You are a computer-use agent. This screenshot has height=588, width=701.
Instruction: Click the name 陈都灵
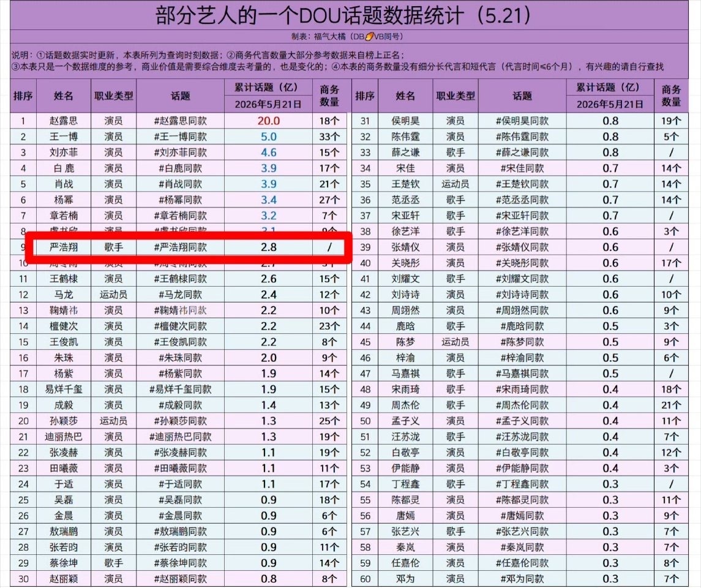point(405,500)
